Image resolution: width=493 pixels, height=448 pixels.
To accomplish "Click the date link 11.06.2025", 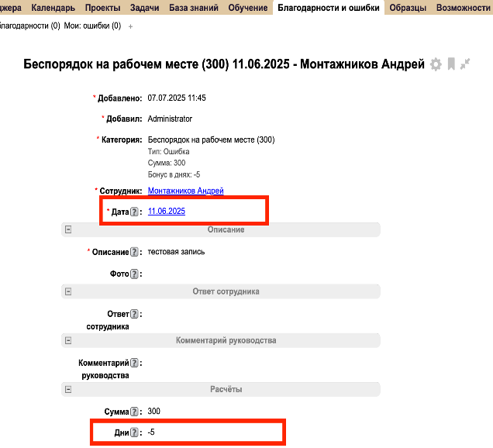I will (166, 212).
